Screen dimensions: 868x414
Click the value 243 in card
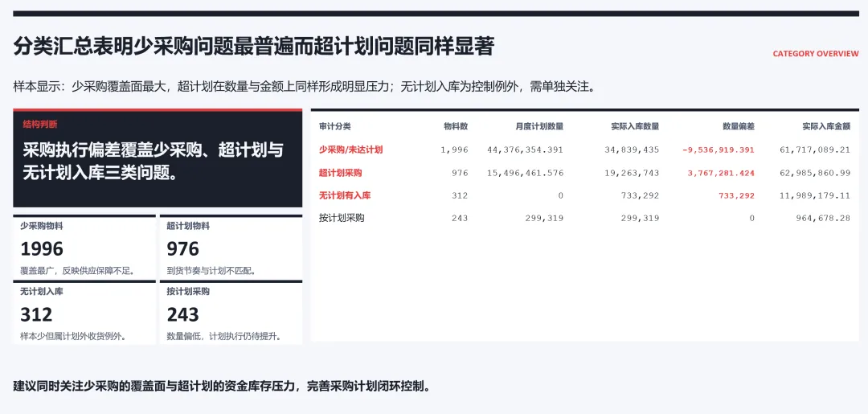pyautogui.click(x=182, y=314)
